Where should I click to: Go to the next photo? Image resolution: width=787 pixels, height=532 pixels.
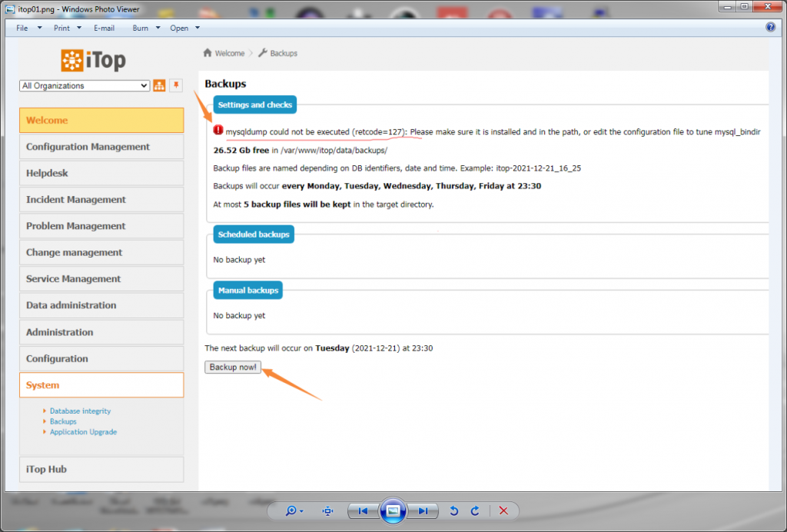click(423, 511)
